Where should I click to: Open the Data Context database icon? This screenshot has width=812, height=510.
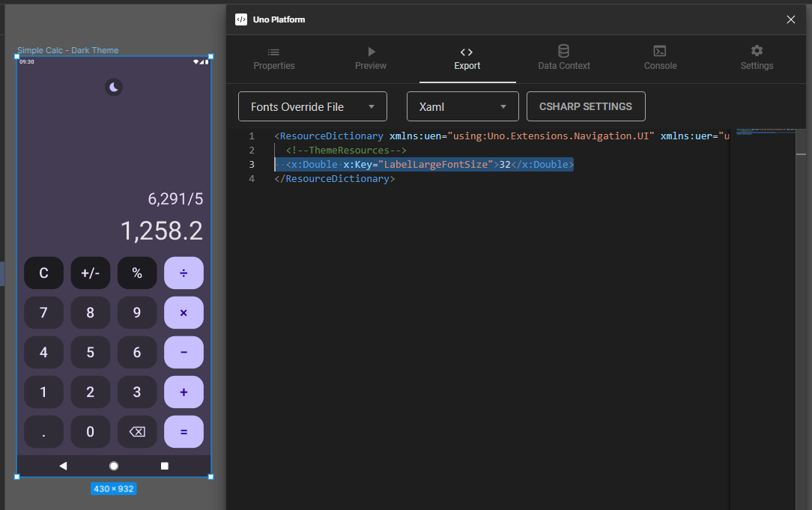(563, 52)
